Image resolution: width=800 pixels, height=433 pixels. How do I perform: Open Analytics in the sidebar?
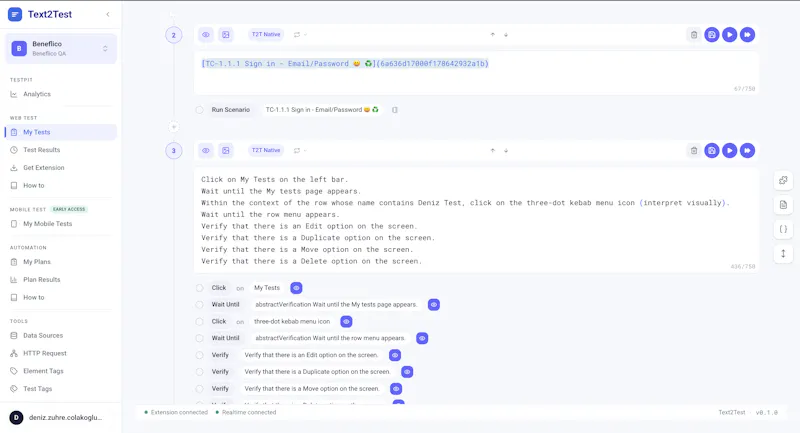pyautogui.click(x=37, y=94)
